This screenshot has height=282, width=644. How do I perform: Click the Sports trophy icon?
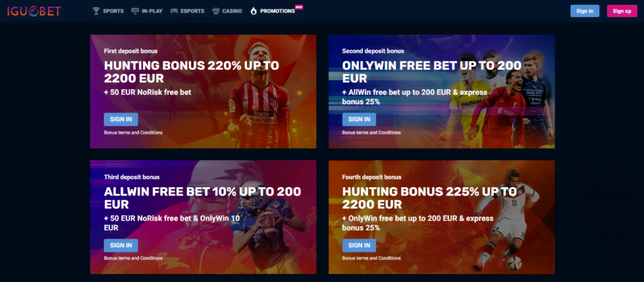(x=96, y=11)
